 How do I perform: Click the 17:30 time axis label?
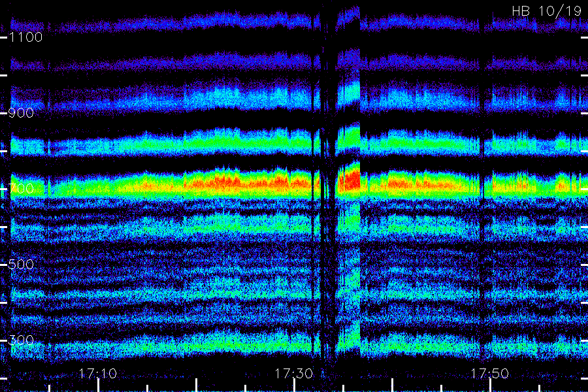tap(293, 374)
